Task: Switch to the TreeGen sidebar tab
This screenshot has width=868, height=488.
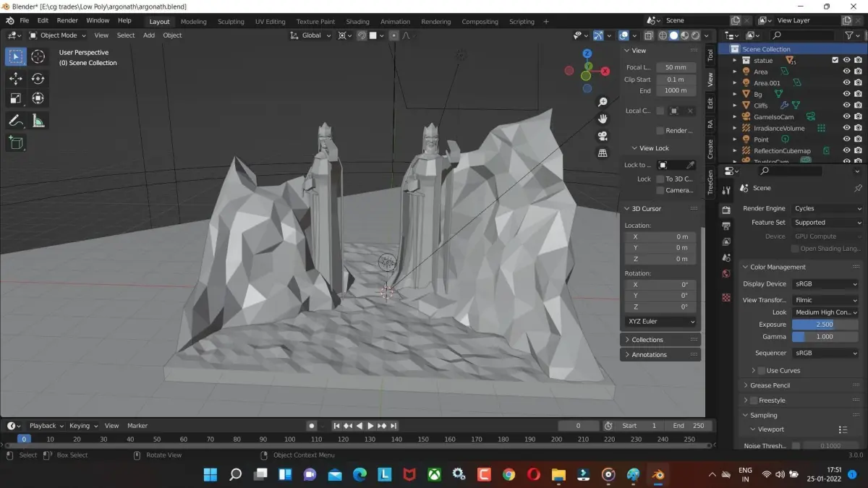Action: (710, 182)
